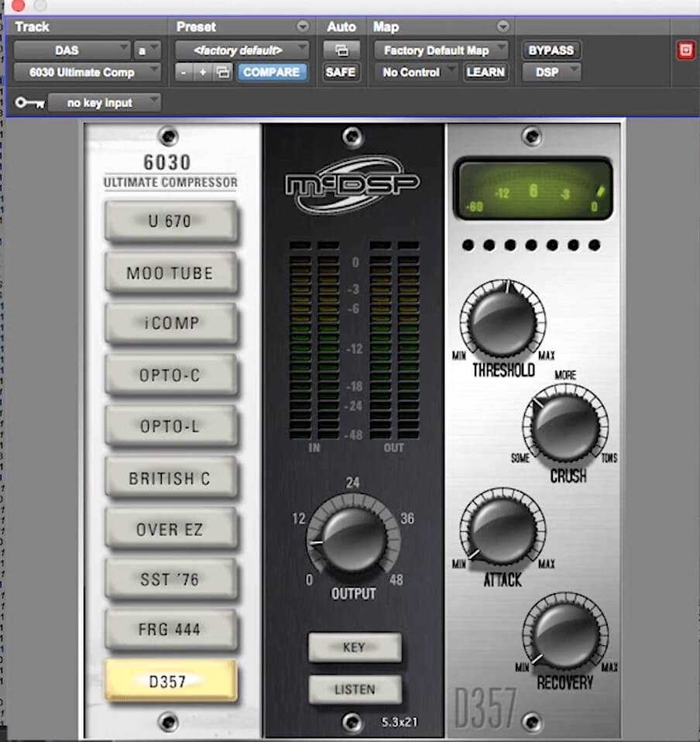Open the DSP format dropdown
700x742 pixels.
551,72
